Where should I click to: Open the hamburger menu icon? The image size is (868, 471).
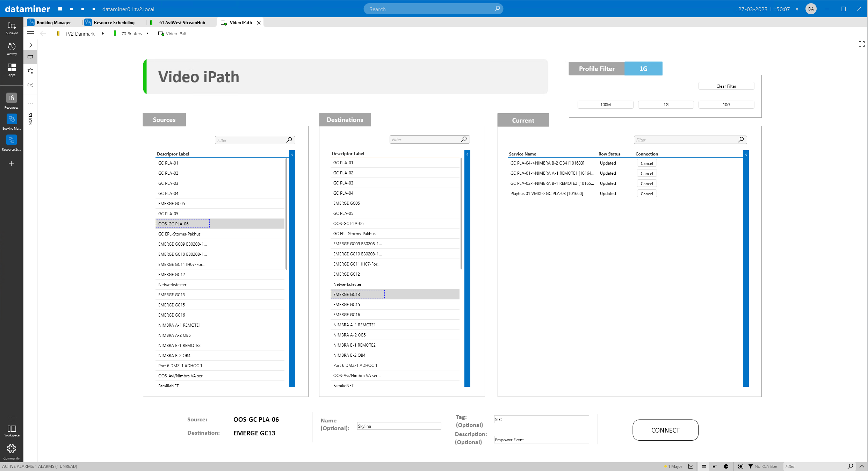[x=30, y=34]
